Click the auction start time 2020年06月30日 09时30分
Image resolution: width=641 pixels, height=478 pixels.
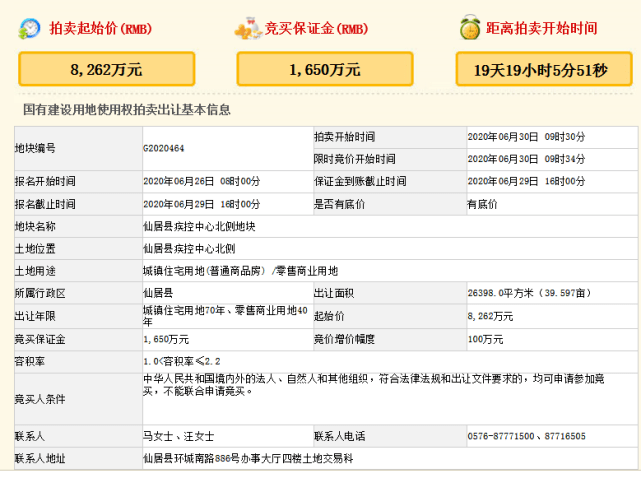click(x=526, y=136)
